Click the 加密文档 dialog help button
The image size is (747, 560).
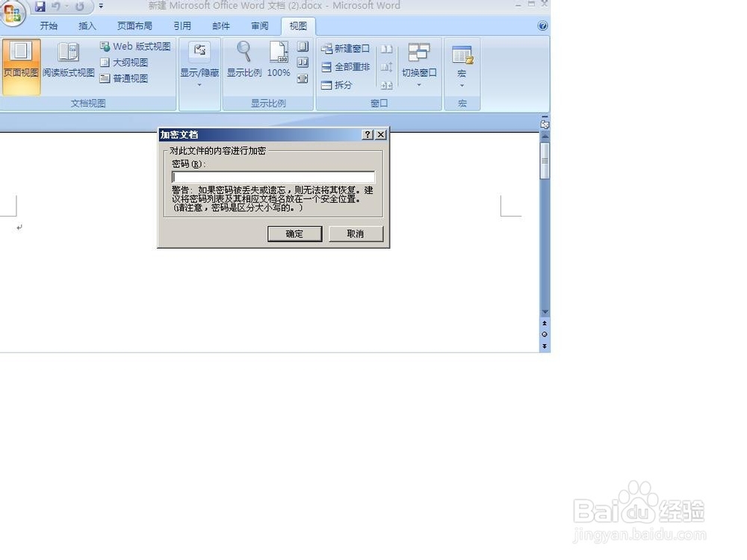coord(368,134)
